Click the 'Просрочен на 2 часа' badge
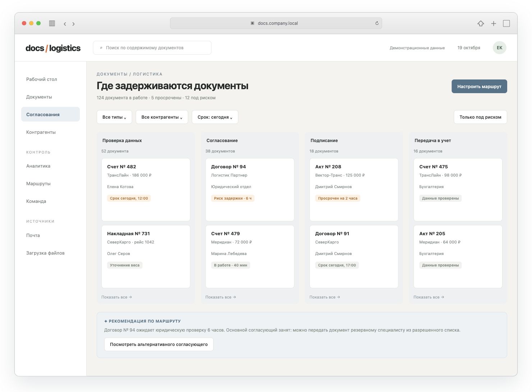Viewport: 532px width, 392px height. coord(338,198)
